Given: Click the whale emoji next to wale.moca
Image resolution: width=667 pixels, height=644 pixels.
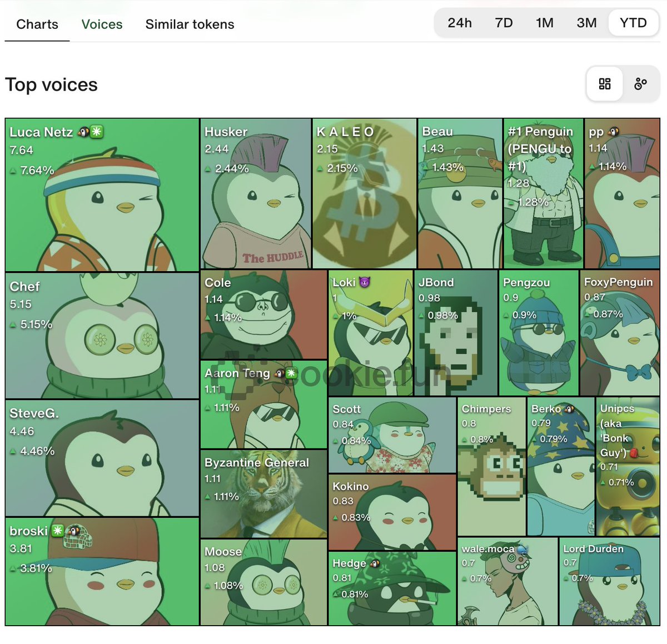Looking at the screenshot, I should [x=521, y=549].
